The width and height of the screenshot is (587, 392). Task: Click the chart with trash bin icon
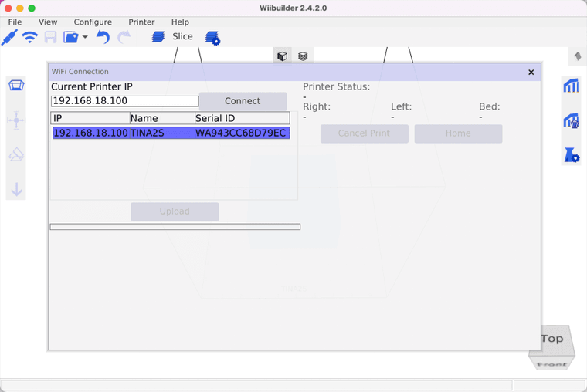point(571,120)
